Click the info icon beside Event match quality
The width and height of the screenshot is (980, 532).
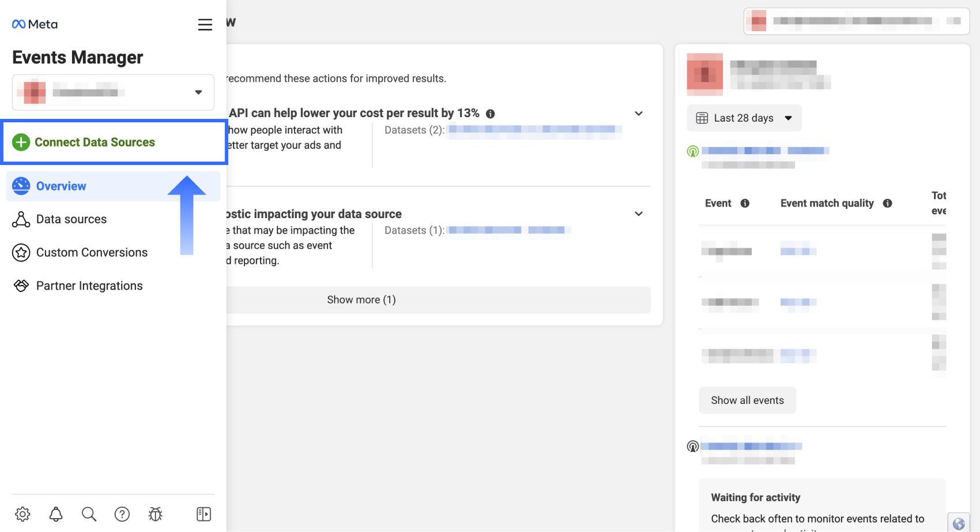pos(888,203)
